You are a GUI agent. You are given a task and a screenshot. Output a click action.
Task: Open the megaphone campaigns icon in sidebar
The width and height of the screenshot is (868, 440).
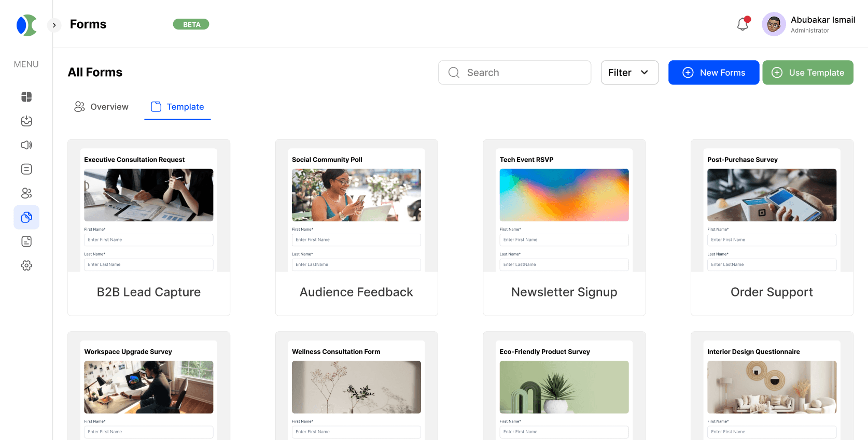(26, 145)
